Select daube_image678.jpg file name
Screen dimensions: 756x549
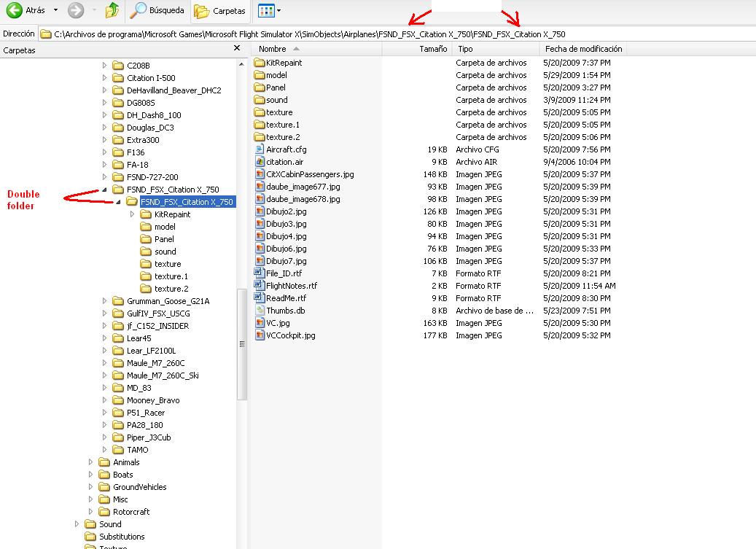coord(303,199)
